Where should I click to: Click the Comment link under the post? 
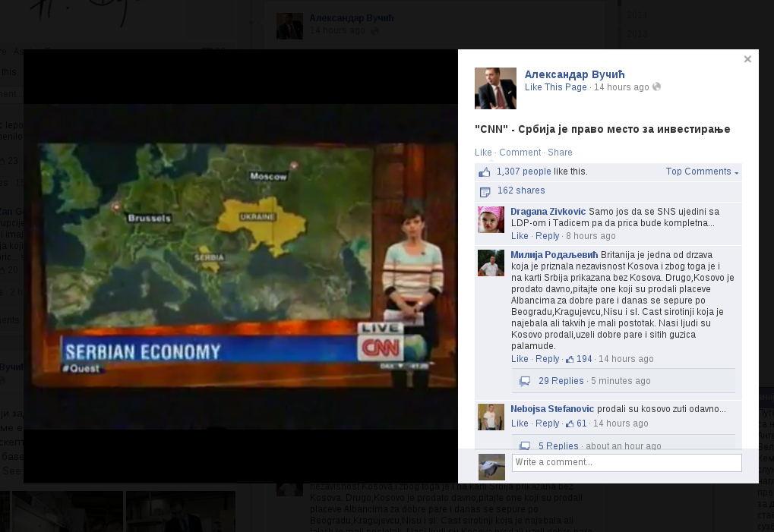tap(520, 153)
